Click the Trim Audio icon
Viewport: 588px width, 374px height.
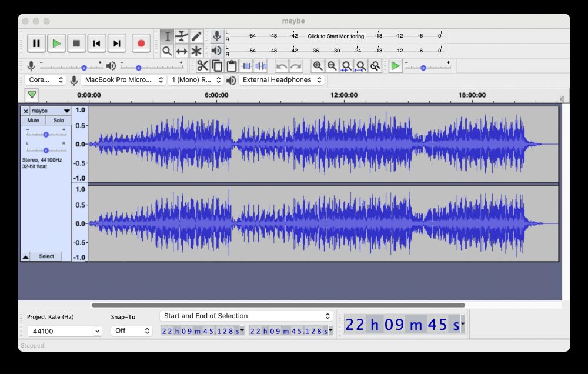coord(246,66)
